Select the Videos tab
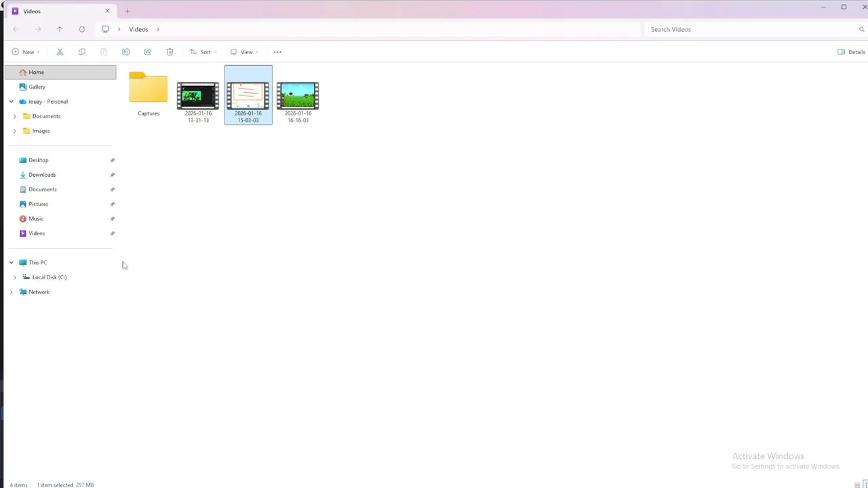Viewport: 868px width, 488px height. (60, 11)
